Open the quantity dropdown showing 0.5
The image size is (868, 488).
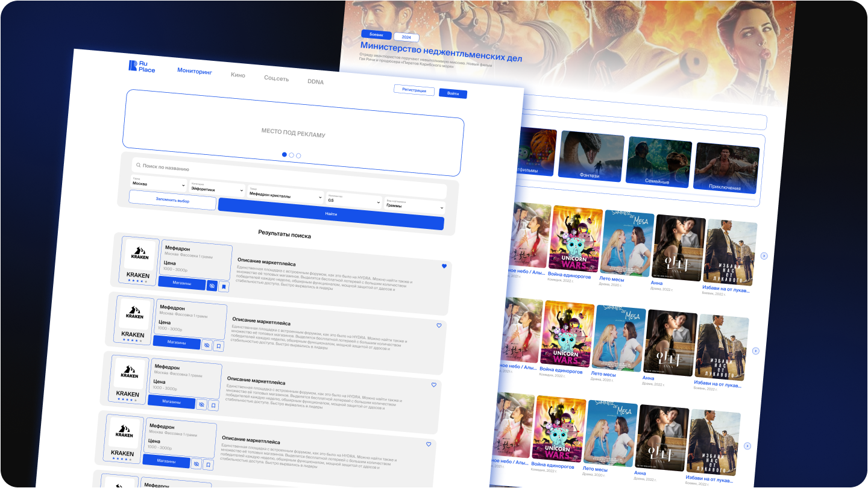tap(354, 199)
